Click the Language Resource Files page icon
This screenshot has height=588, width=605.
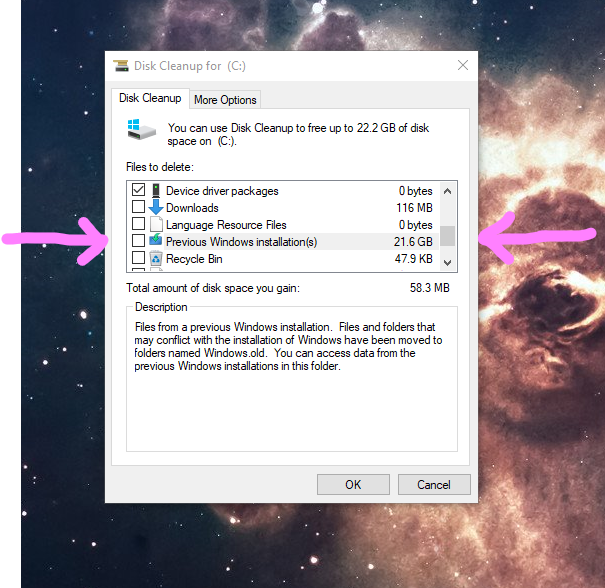[x=156, y=225]
